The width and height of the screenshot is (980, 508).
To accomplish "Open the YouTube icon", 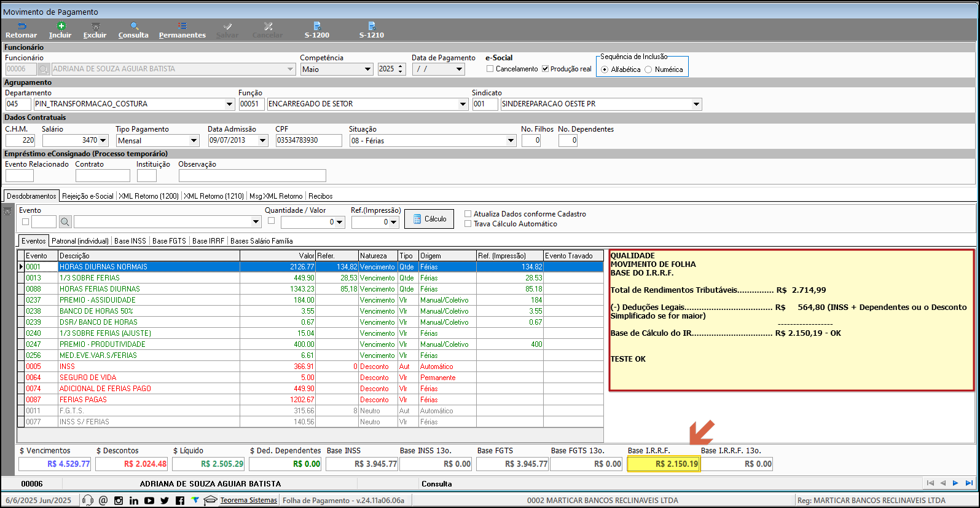I will (x=149, y=501).
